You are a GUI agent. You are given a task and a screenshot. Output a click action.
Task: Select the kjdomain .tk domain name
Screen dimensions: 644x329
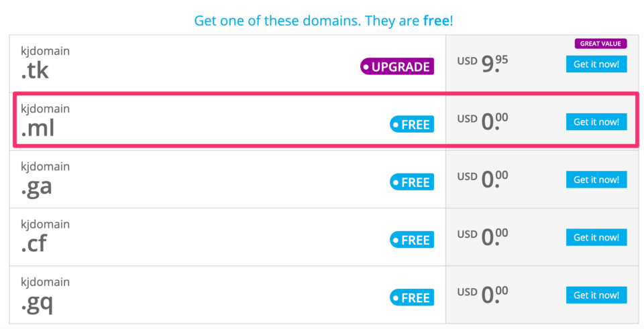coord(45,62)
